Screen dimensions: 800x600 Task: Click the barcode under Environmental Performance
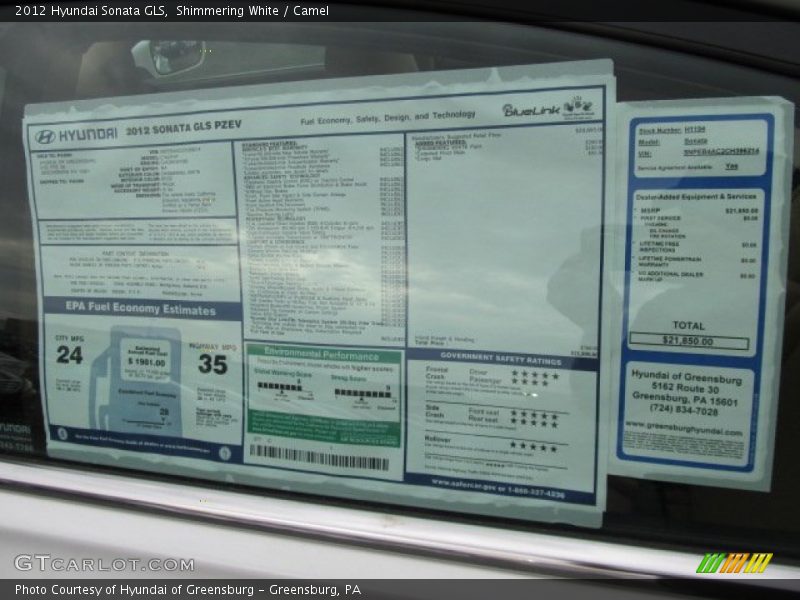tap(319, 457)
